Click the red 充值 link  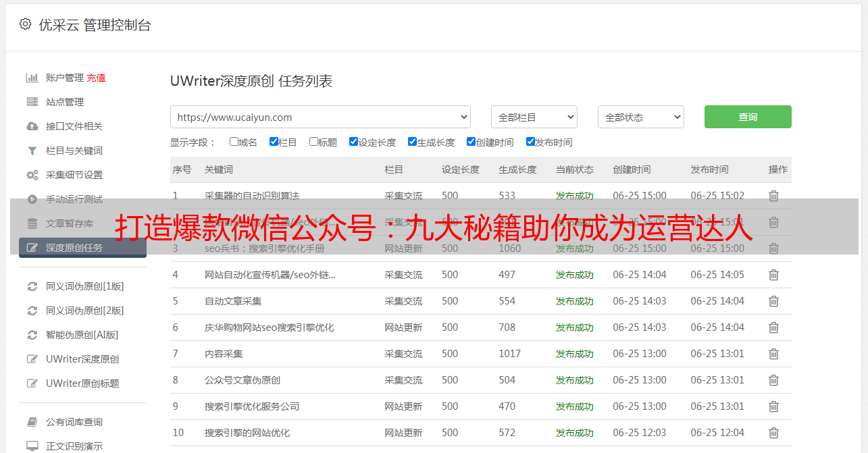tap(96, 78)
